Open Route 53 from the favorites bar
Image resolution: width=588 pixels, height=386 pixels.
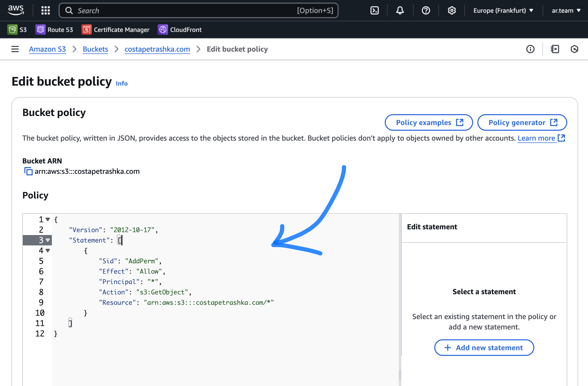54,30
